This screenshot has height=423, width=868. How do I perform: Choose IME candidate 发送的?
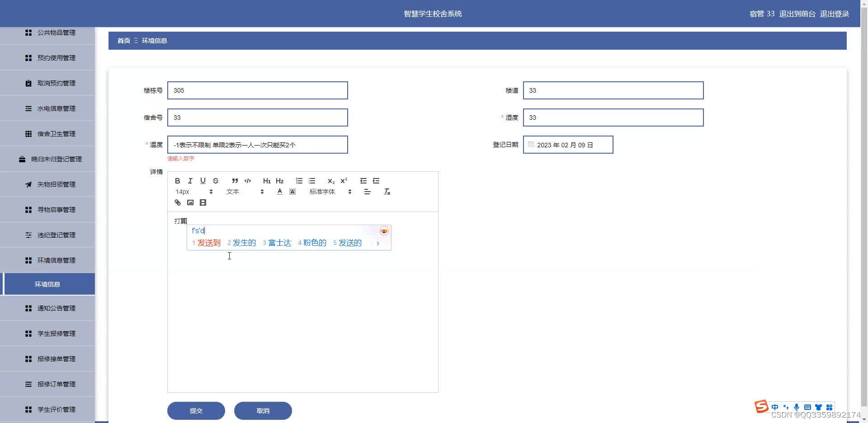[x=348, y=243]
